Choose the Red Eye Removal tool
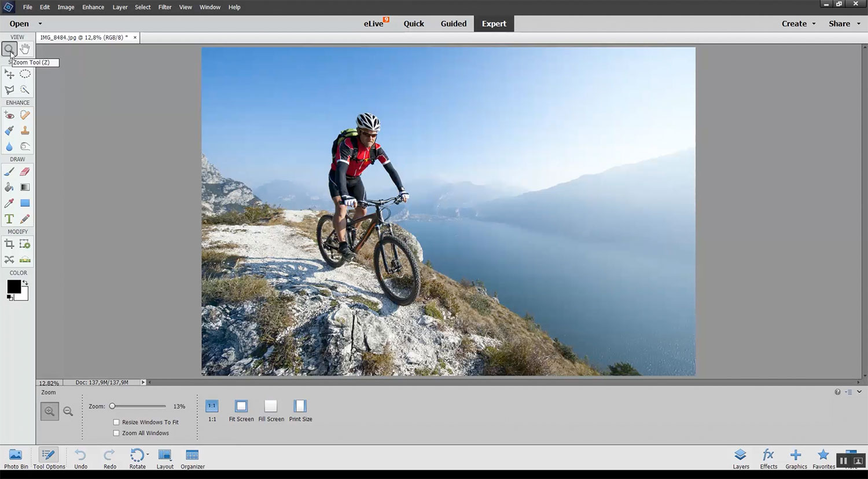The image size is (868, 479). (x=9, y=115)
